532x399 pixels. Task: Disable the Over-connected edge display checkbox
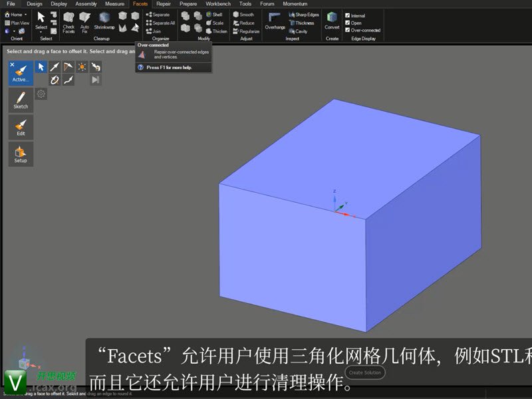tap(348, 30)
